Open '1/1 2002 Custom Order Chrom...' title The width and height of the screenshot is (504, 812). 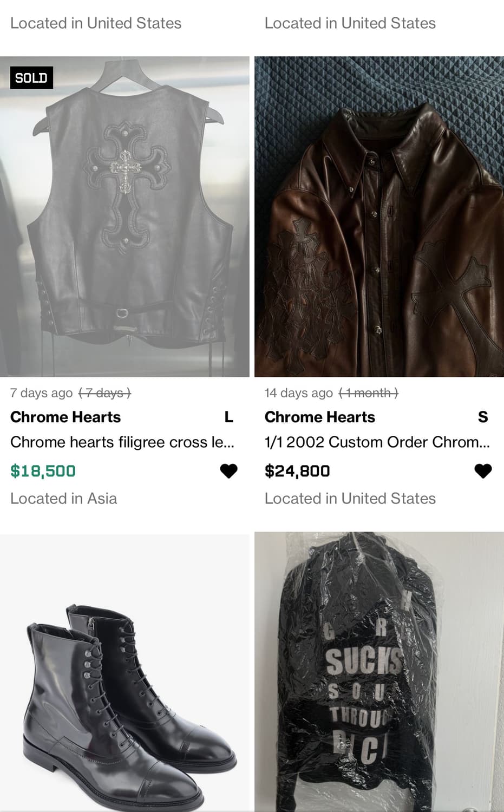point(377,442)
